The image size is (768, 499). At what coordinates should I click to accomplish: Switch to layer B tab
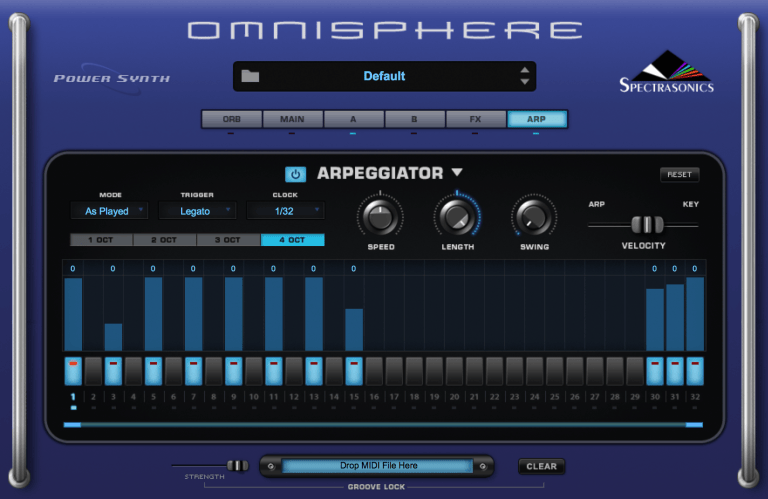414,119
